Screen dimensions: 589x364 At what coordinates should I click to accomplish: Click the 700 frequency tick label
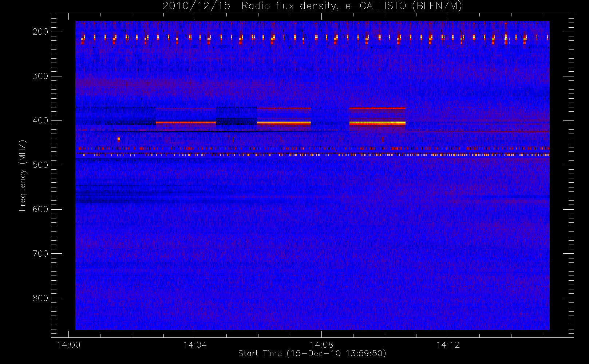pos(40,254)
